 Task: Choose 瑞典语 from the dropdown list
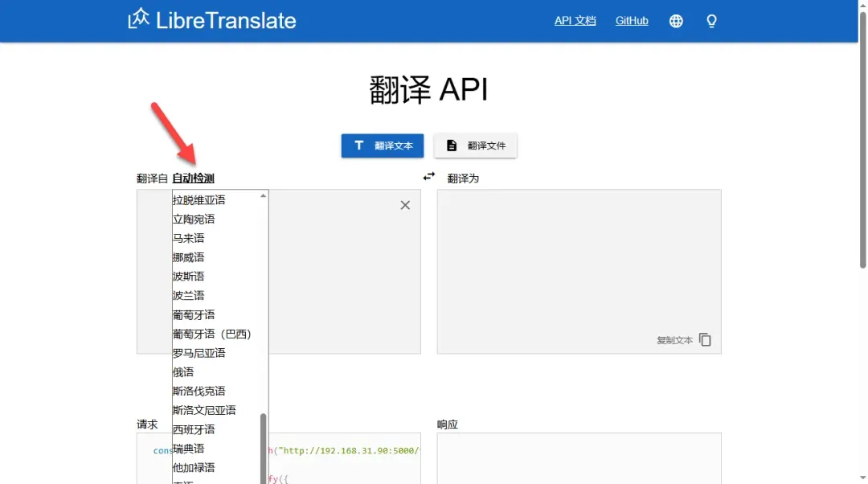point(189,449)
